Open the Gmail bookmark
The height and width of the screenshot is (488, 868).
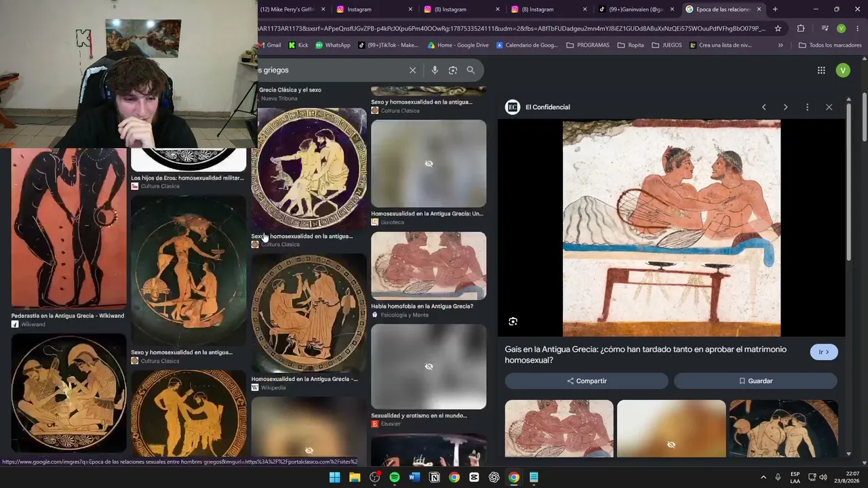tap(270, 45)
